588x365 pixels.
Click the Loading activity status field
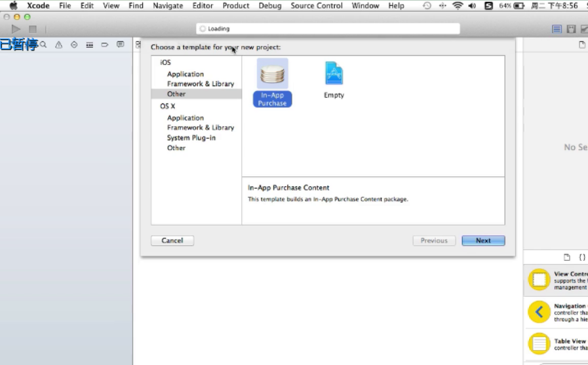pos(328,29)
